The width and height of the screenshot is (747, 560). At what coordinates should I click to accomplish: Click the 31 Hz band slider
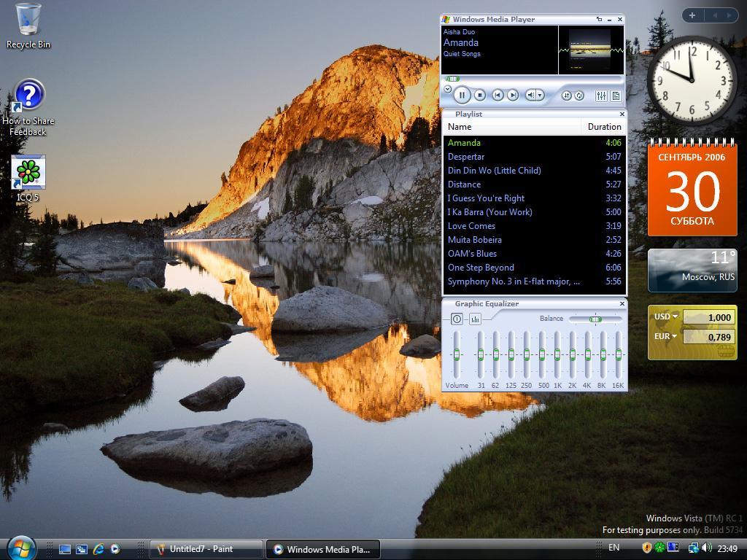coord(481,355)
